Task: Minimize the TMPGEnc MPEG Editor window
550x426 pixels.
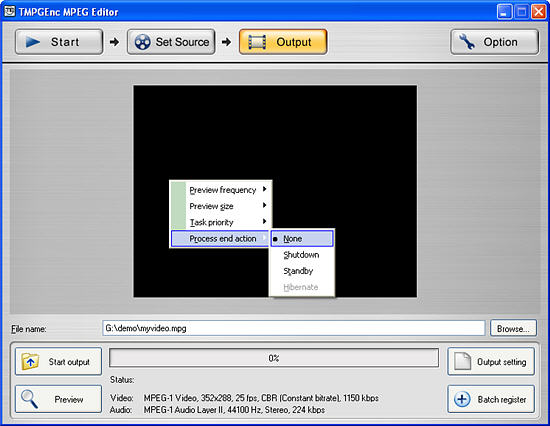Action: click(x=504, y=12)
